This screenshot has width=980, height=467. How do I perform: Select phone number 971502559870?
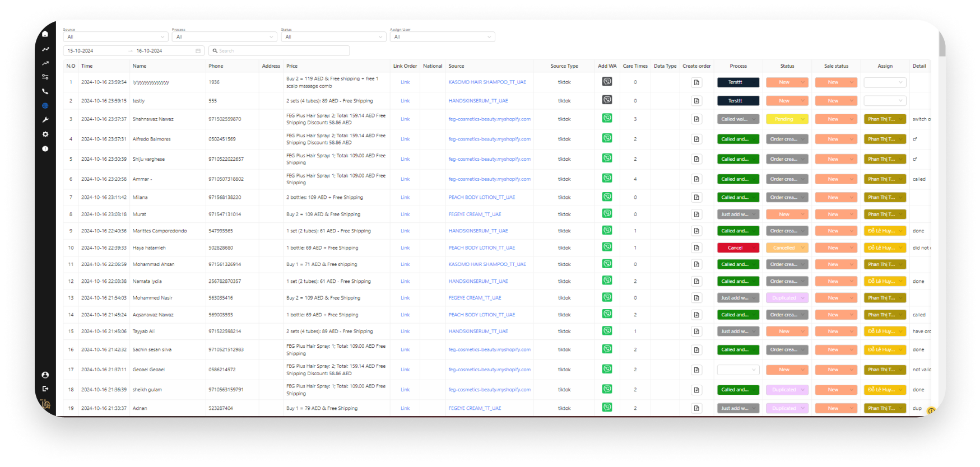coord(225,119)
